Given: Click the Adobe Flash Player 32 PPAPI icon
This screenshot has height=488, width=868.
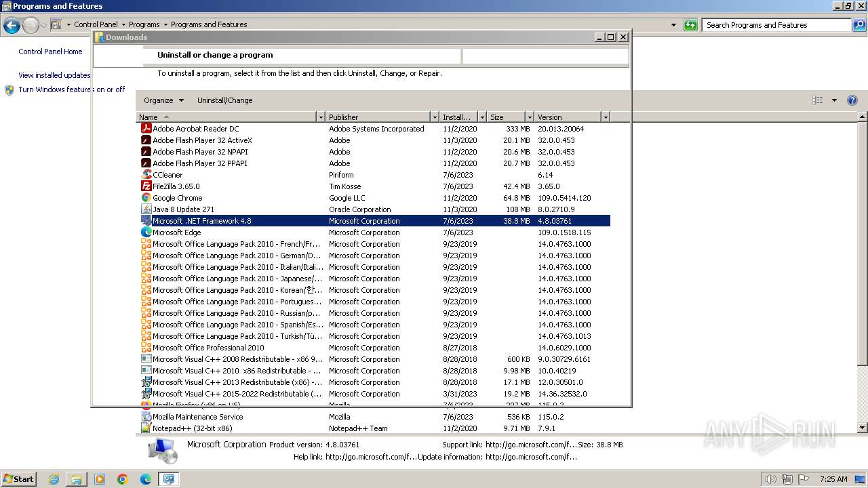Looking at the screenshot, I should click(146, 163).
